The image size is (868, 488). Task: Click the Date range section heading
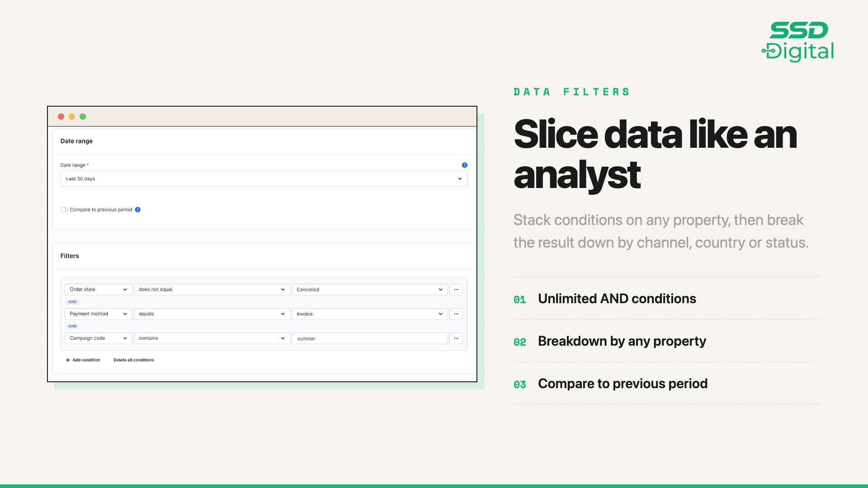click(76, 141)
